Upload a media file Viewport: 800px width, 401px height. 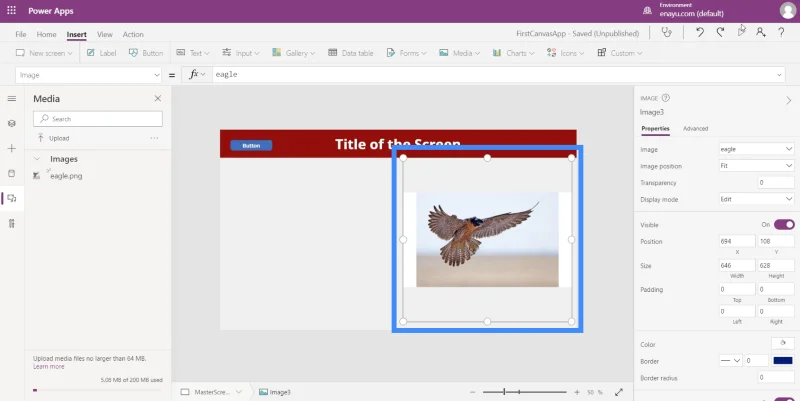point(53,138)
